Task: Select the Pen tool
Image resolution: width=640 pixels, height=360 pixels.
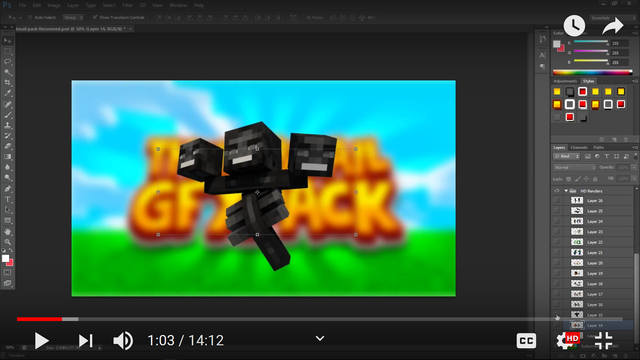Action: point(7,189)
